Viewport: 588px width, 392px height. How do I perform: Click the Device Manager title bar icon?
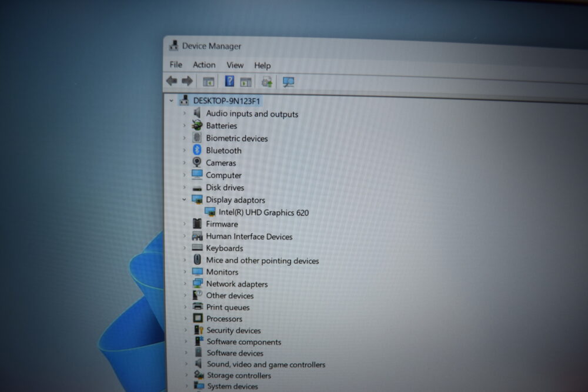coord(173,45)
